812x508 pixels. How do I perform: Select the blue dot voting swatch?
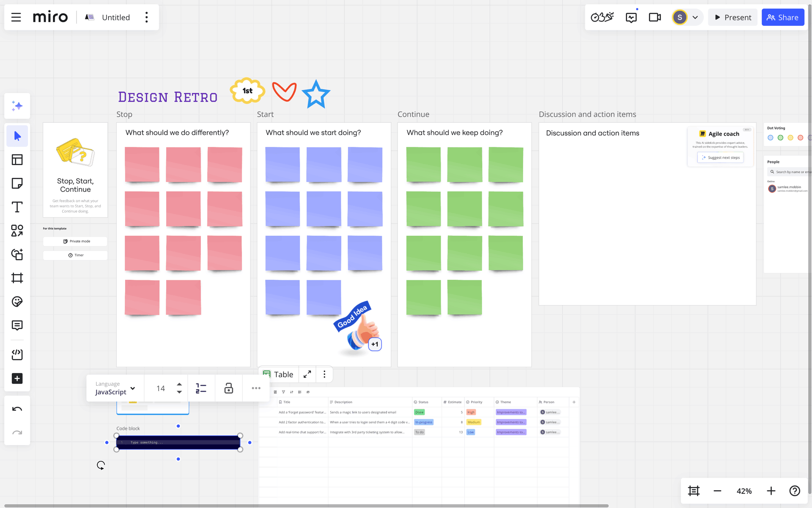770,138
